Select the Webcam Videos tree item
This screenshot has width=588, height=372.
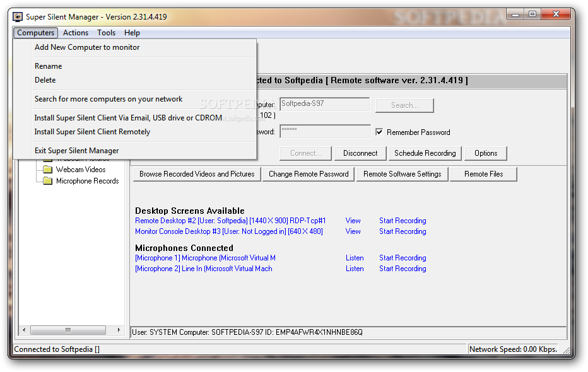[81, 170]
